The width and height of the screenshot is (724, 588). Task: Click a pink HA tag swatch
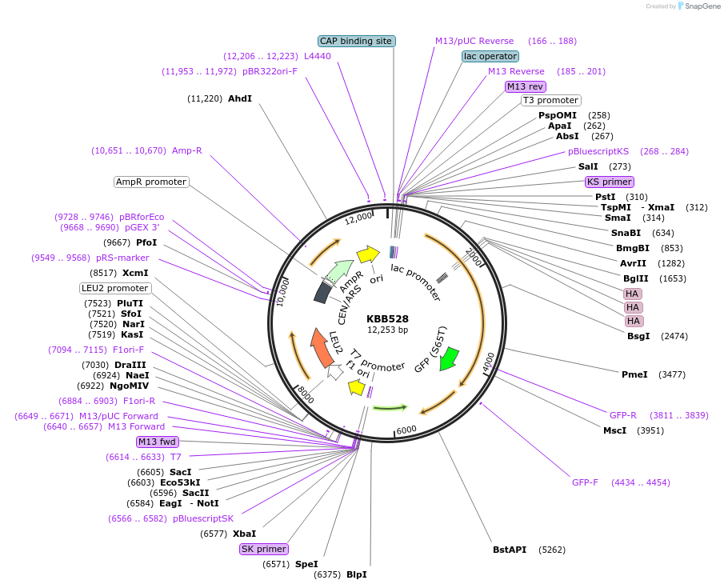tap(632, 294)
